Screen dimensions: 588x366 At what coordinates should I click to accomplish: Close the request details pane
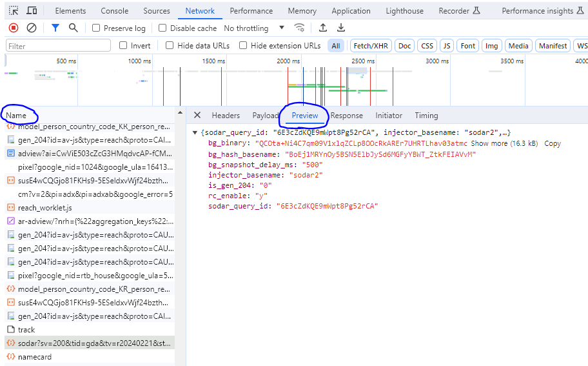197,116
